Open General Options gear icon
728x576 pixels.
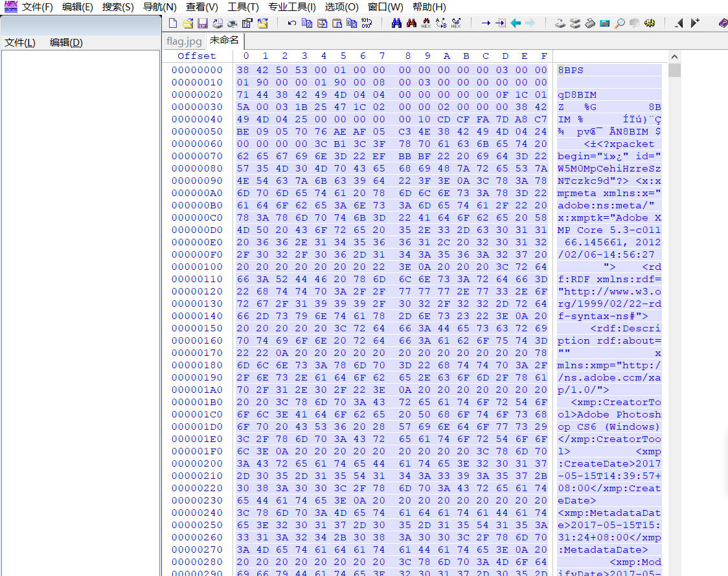click(x=649, y=23)
